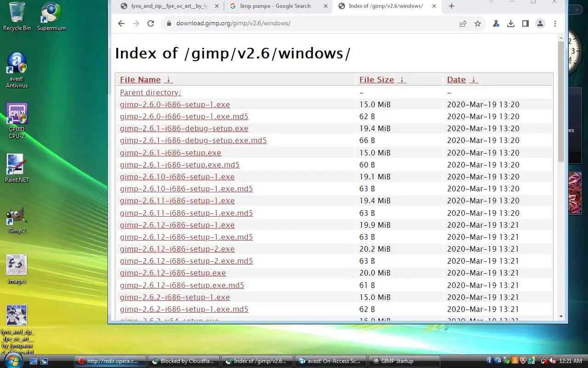Switch to the lynx_and_zip browser tab

[x=168, y=6]
